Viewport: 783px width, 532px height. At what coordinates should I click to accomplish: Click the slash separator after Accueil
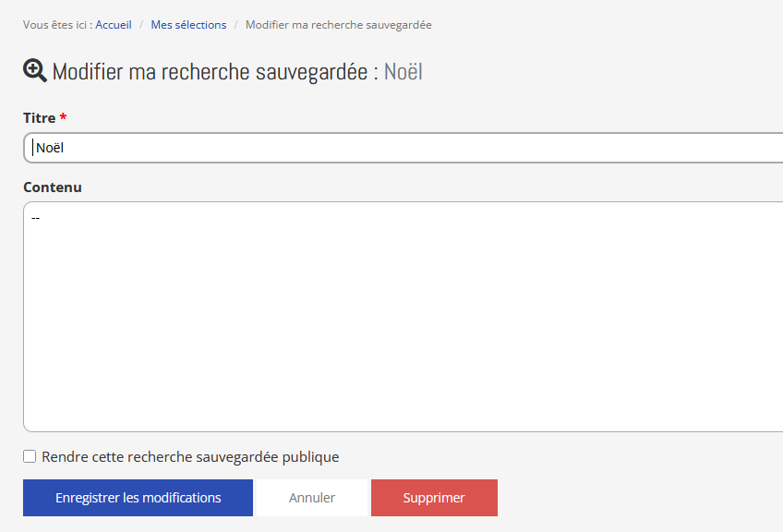(x=141, y=25)
